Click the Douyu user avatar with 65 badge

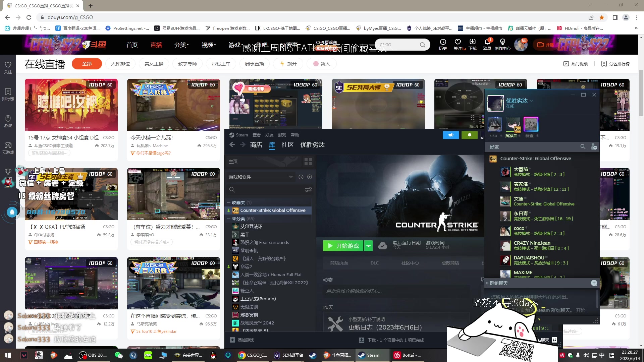(521, 45)
